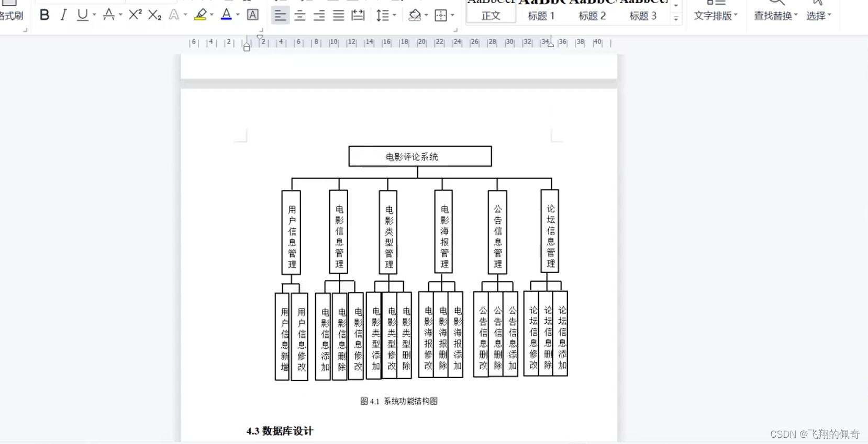Screen dimensions: 868x444
Task: Open font settings dialog launcher
Action: coord(261,30)
